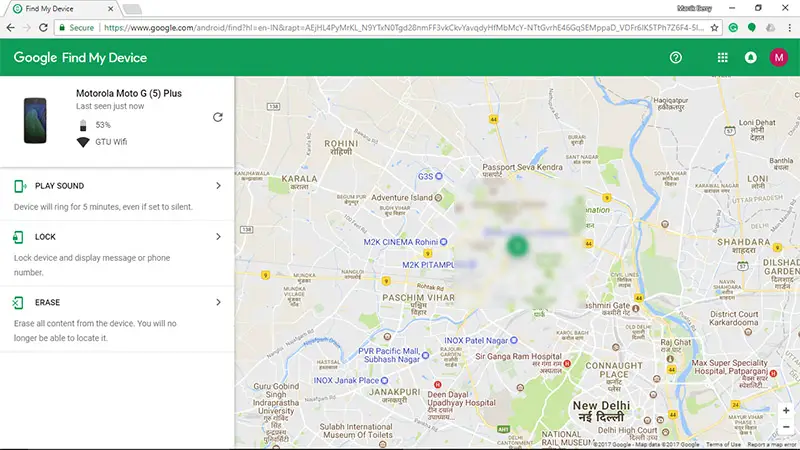Screen dimensions: 800x450
Task: Click the Max Super Speciality Hospital marker
Action: [773, 373]
